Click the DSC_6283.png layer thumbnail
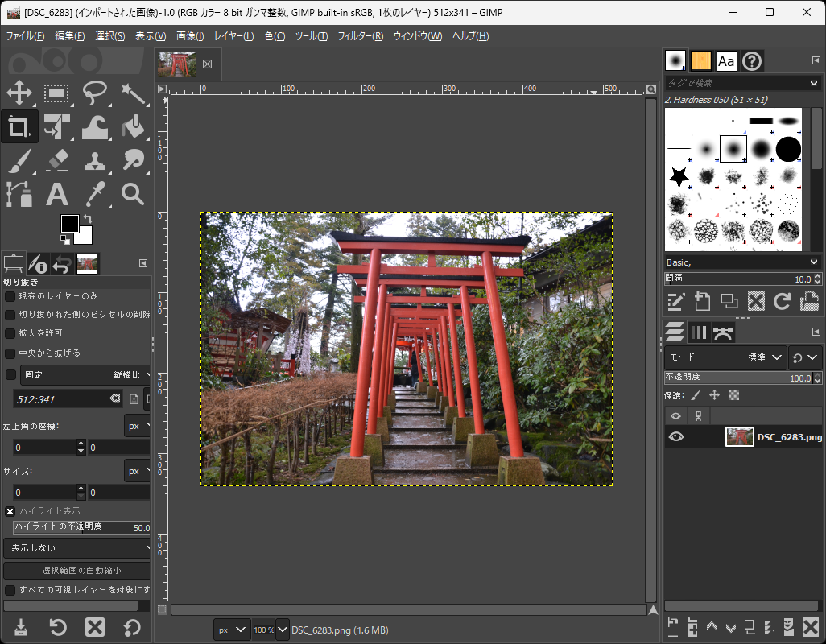826x644 pixels. (x=739, y=436)
